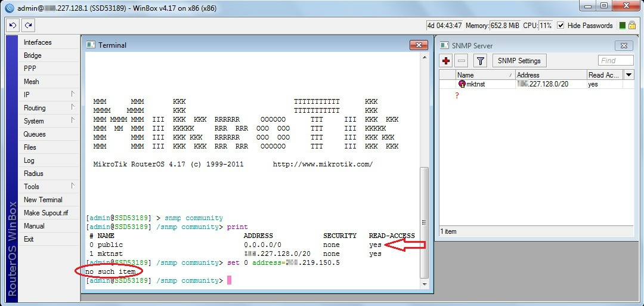
Task: Open Queues from the sidebar
Action: click(48, 134)
